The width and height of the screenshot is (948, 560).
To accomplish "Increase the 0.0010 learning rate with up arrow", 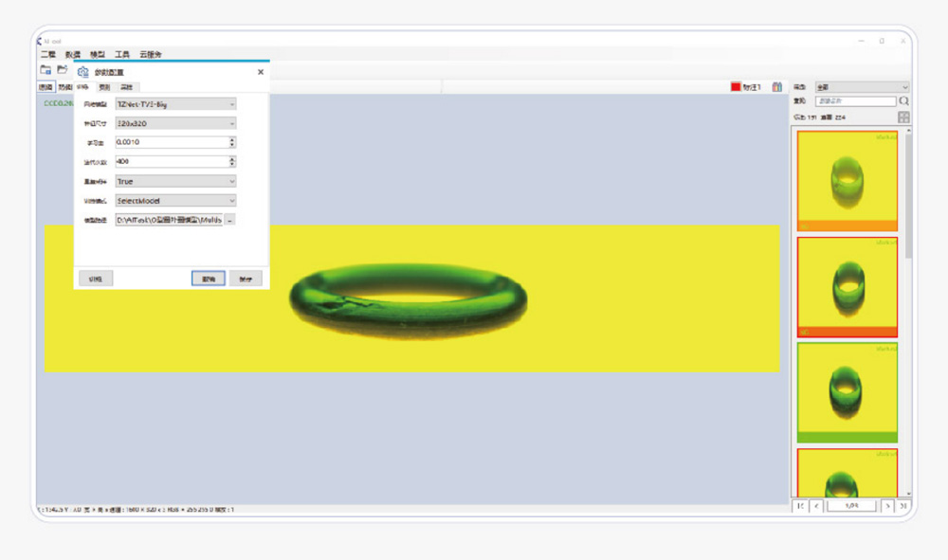I will pyautogui.click(x=232, y=139).
